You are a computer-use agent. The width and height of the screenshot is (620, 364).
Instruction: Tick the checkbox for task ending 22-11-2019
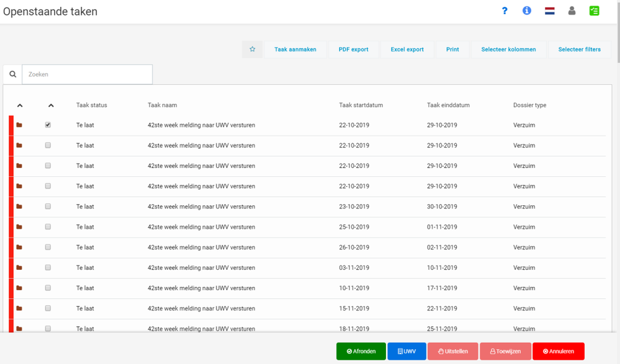(48, 308)
